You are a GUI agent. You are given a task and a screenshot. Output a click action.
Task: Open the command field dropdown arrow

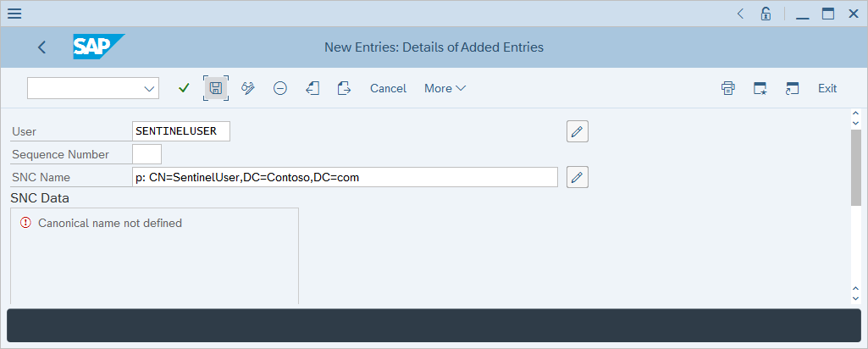pyautogui.click(x=150, y=88)
